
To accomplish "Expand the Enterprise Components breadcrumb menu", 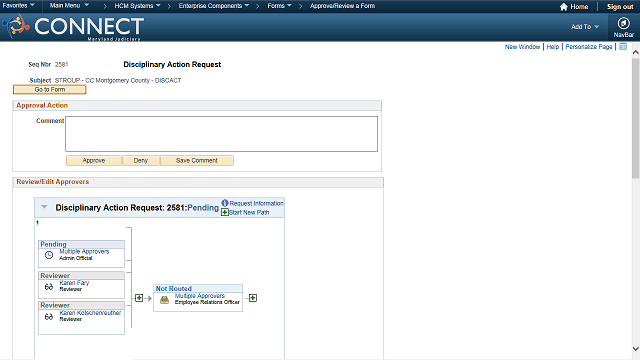I will tap(213, 6).
